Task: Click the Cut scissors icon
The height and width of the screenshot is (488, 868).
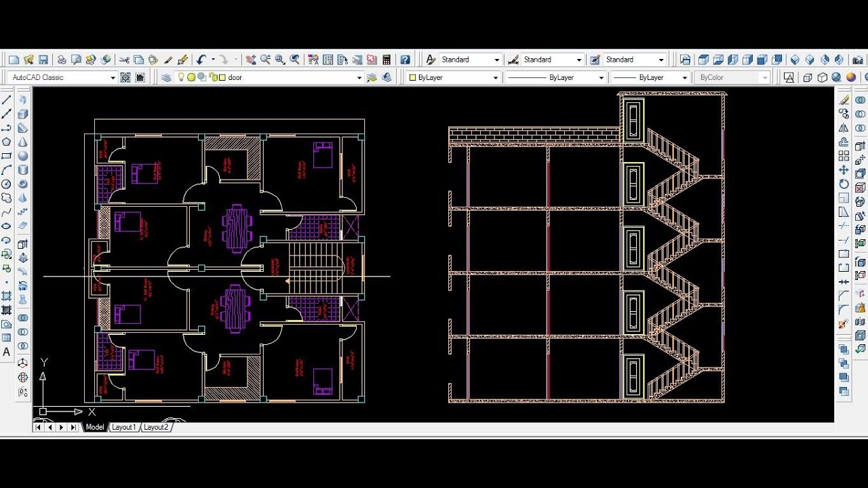Action: [x=124, y=60]
